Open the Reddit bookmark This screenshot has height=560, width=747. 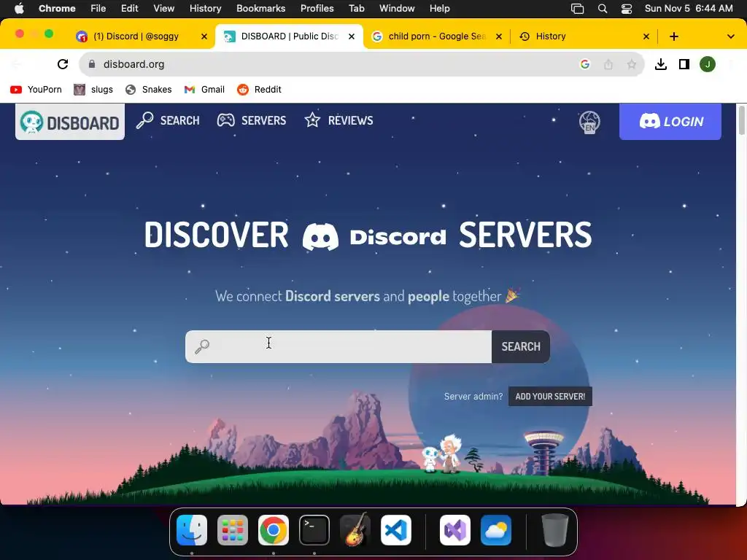[x=259, y=90]
